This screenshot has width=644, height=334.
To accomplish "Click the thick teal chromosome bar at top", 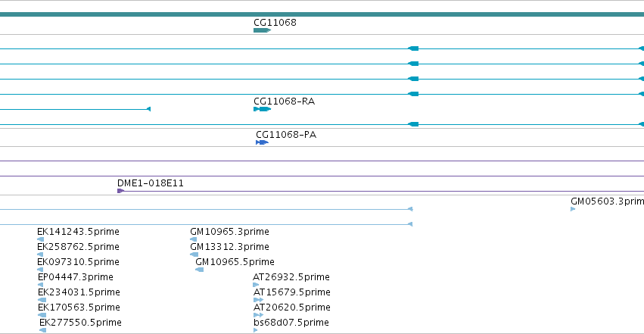I will click(x=322, y=15).
